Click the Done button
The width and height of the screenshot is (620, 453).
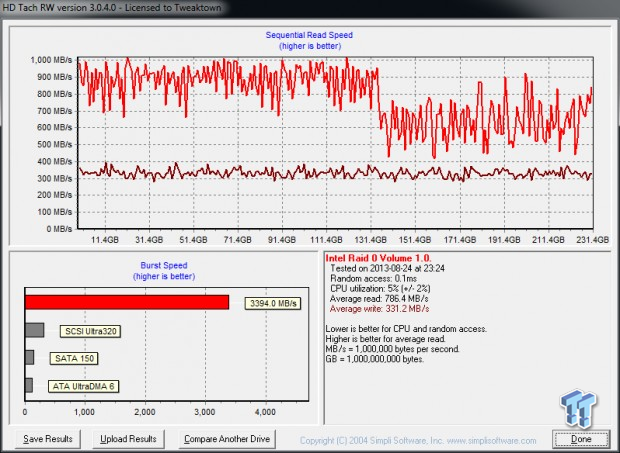(x=581, y=439)
